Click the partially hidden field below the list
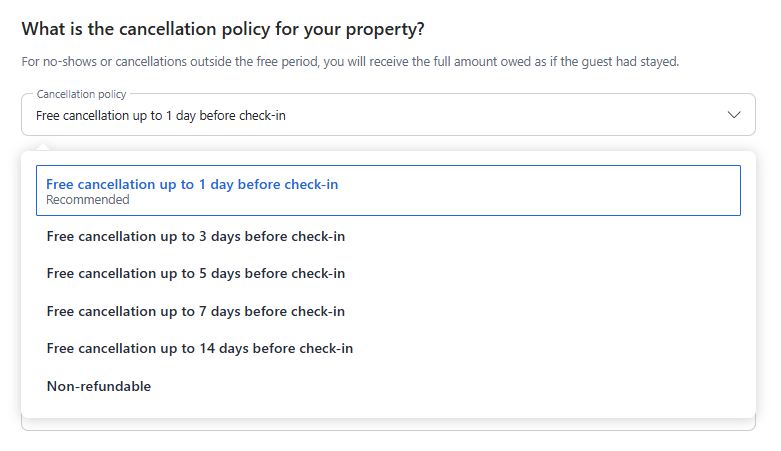 pyautogui.click(x=388, y=425)
